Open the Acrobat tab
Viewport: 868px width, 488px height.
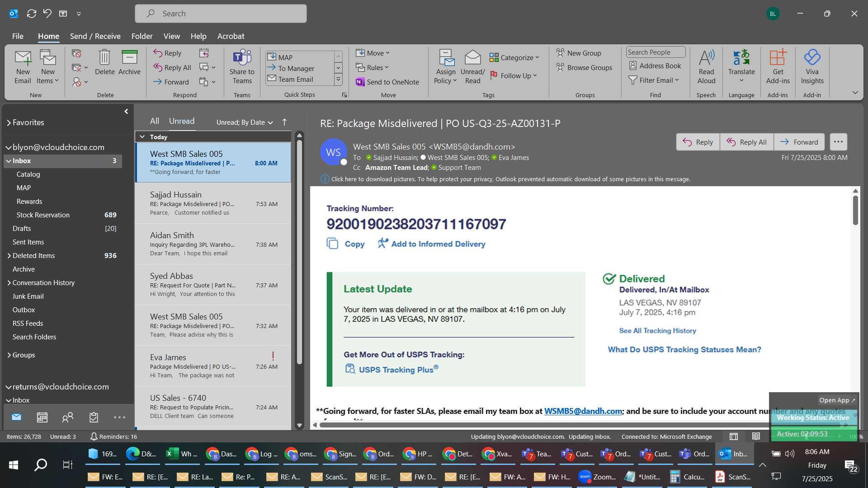231,36
